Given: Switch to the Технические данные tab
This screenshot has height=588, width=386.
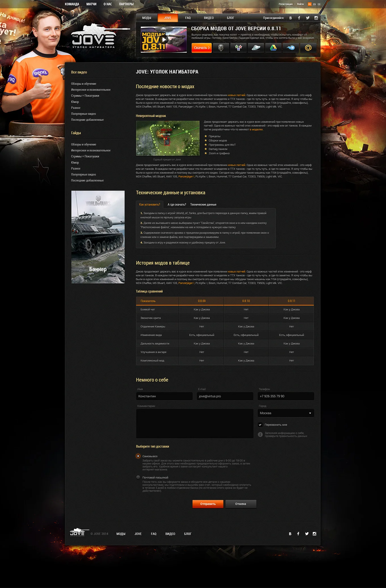Looking at the screenshot, I should click(x=203, y=205).
